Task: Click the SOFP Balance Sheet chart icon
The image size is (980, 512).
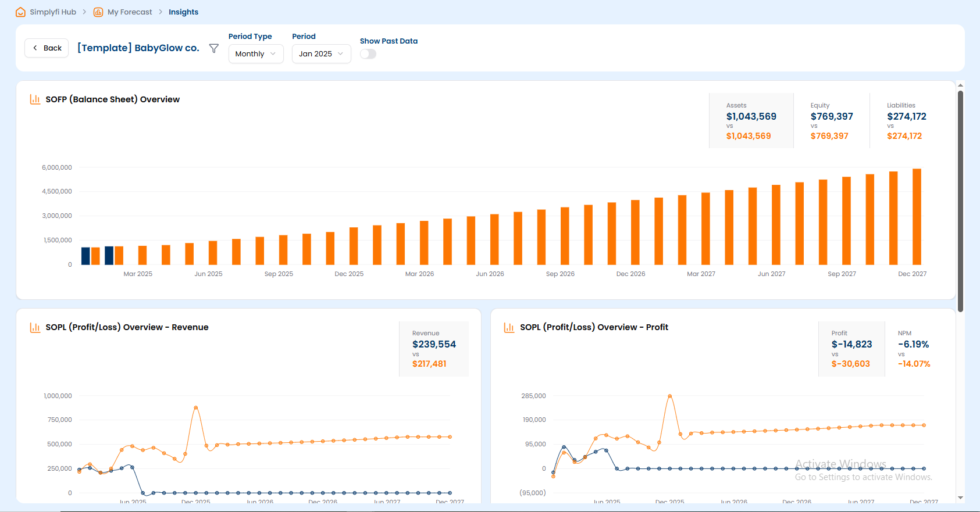Action: [35, 99]
